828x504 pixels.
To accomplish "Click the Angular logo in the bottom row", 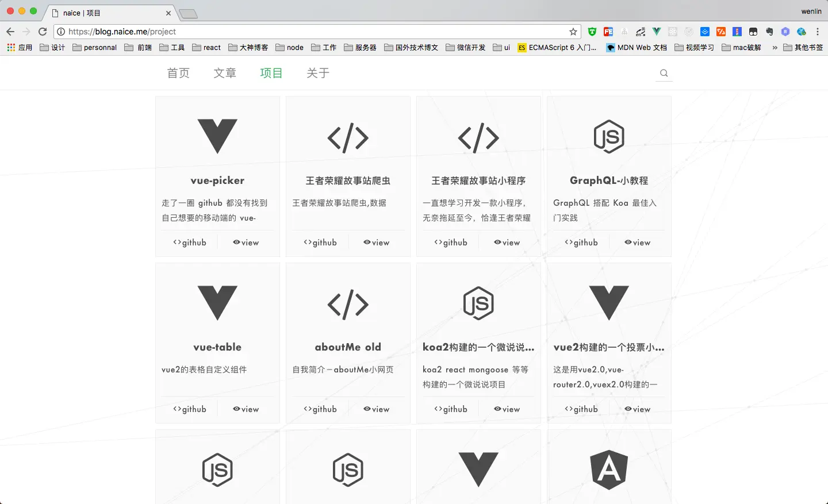I will [x=609, y=470].
